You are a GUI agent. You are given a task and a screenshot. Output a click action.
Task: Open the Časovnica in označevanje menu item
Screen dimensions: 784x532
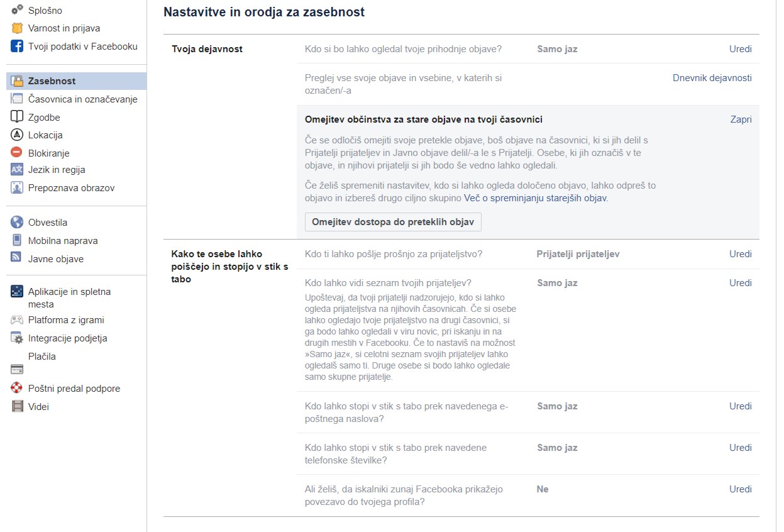(x=82, y=99)
